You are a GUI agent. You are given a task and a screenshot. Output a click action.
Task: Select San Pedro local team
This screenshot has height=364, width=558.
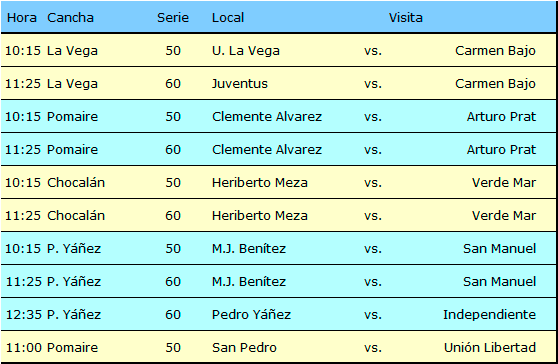(x=244, y=348)
